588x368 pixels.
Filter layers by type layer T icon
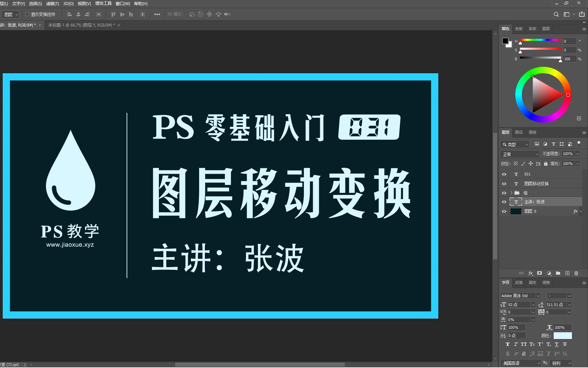(x=553, y=144)
